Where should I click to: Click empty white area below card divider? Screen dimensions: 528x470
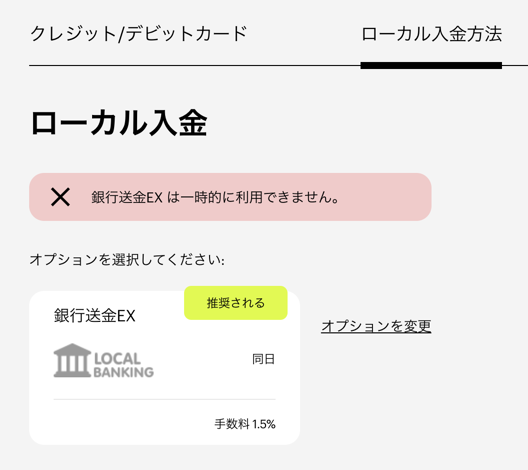pyautogui.click(x=128, y=423)
